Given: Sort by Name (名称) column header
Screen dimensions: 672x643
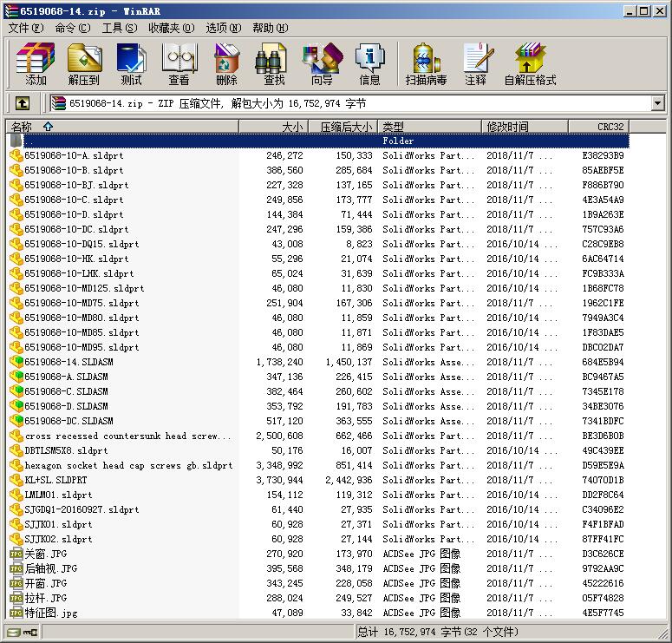Looking at the screenshot, I should pos(122,127).
